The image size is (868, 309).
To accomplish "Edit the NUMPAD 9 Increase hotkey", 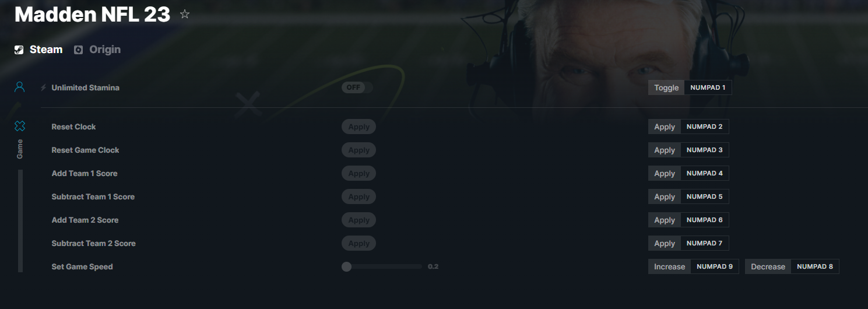I will coord(715,266).
